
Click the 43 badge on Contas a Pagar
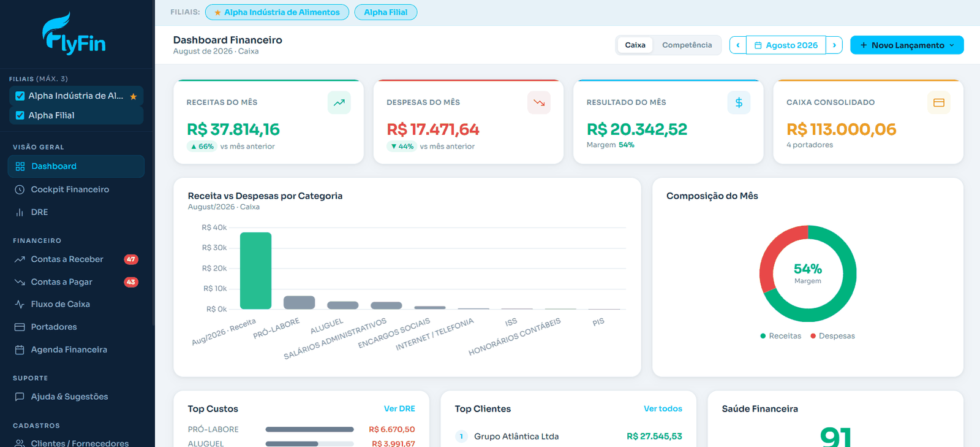(x=131, y=282)
